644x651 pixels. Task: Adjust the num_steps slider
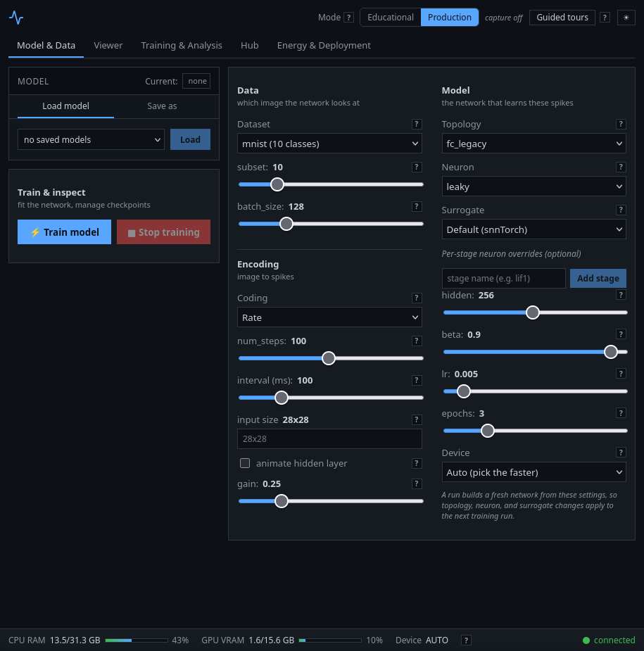click(331, 358)
